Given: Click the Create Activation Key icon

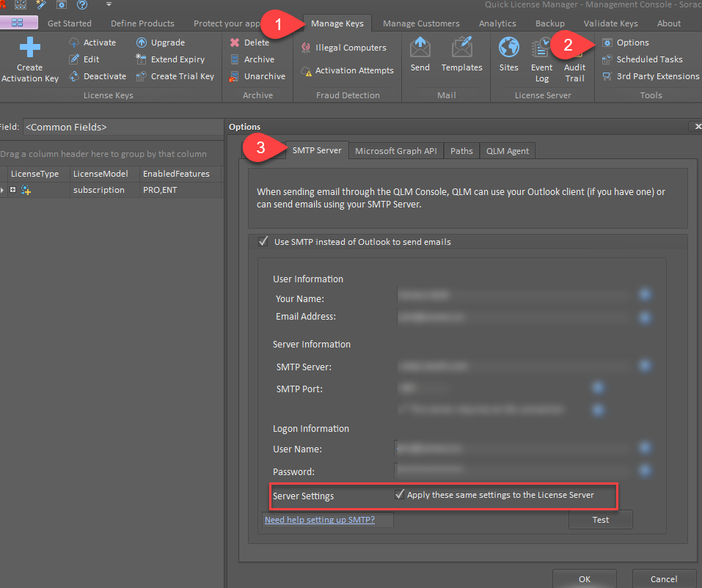Looking at the screenshot, I should pos(30,49).
